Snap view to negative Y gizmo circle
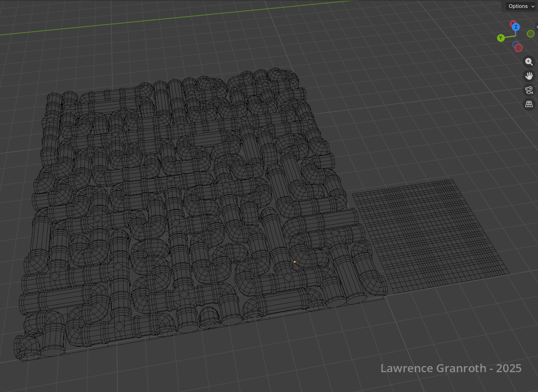Image resolution: width=538 pixels, height=392 pixels. [530, 33]
